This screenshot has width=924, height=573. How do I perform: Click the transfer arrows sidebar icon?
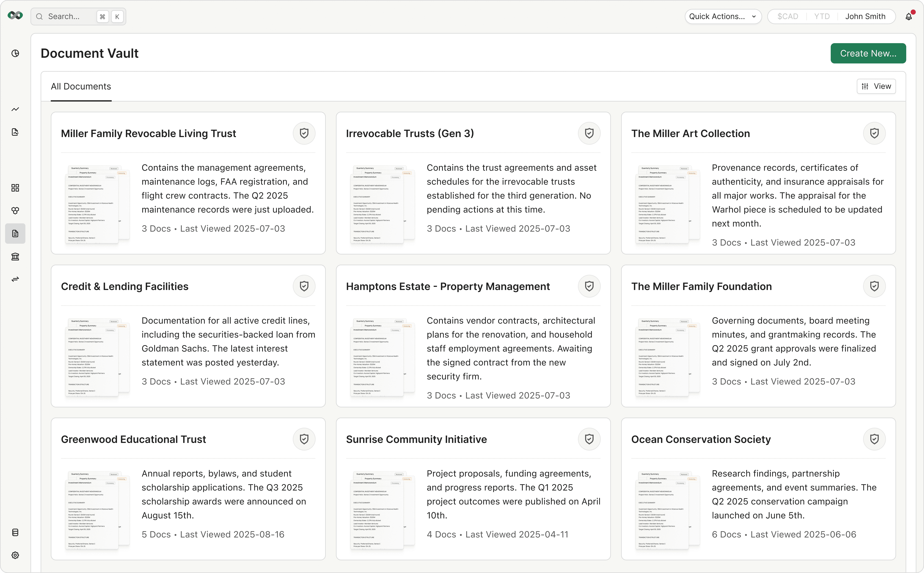click(15, 279)
